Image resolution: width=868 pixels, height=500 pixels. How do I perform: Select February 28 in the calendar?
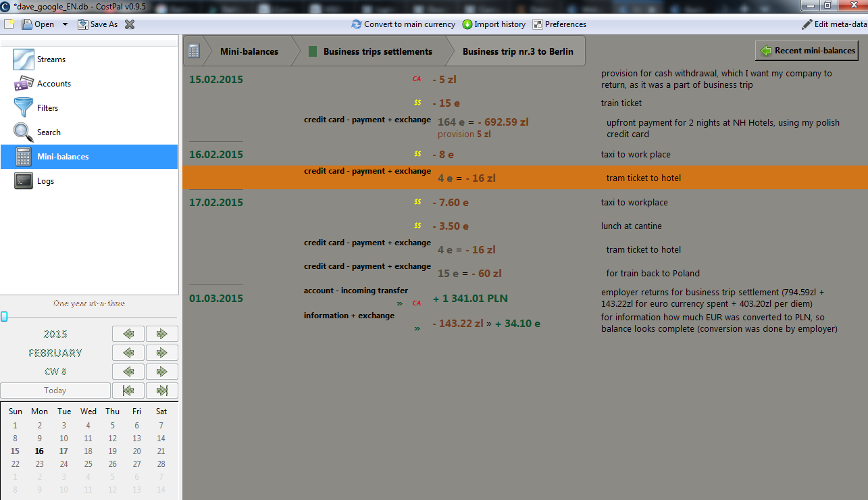coord(161,464)
